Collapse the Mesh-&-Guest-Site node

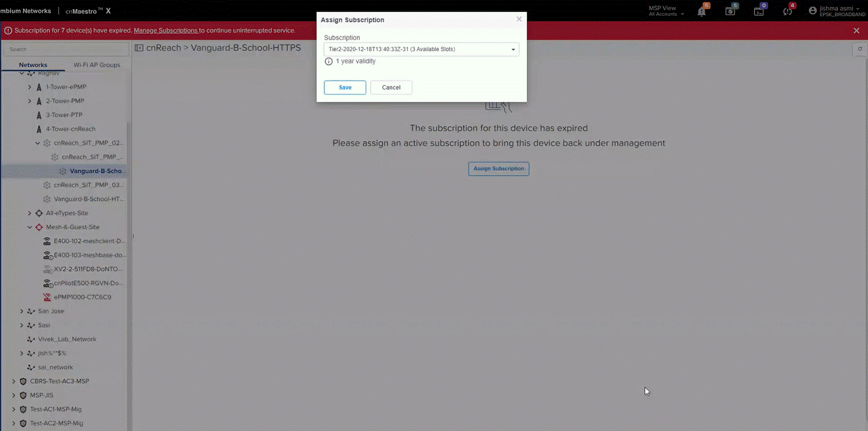(x=30, y=227)
